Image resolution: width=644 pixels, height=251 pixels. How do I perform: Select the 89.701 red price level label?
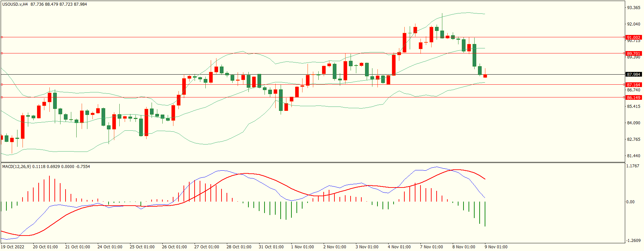[x=633, y=53]
